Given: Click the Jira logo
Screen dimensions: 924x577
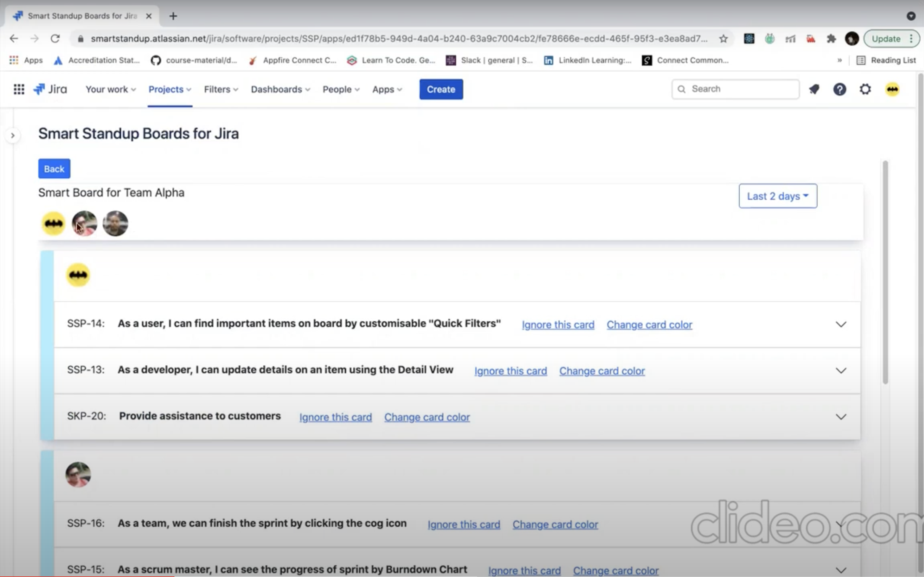Looking at the screenshot, I should pyautogui.click(x=50, y=89).
